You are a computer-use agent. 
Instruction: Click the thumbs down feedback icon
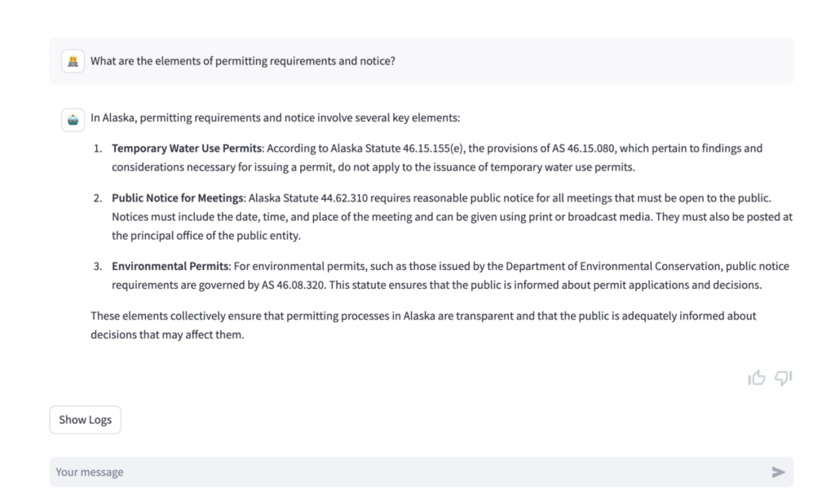point(783,378)
